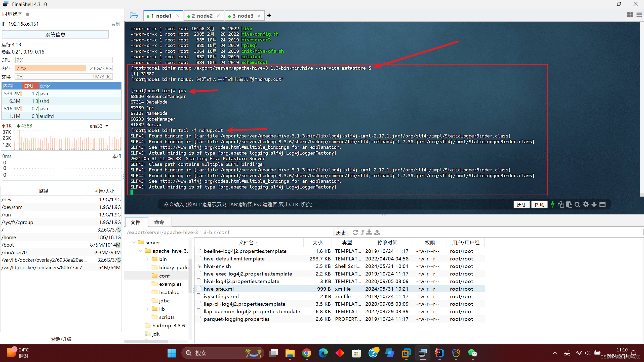Toggle the sync status indicator dot
Viewport: 644px width, 362px height.
(x=28, y=14)
